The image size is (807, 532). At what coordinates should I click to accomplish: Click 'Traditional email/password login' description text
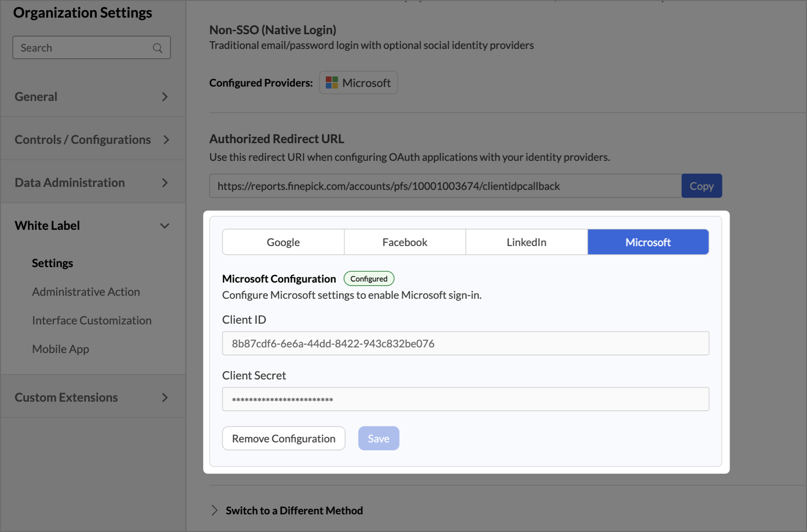tap(371, 45)
